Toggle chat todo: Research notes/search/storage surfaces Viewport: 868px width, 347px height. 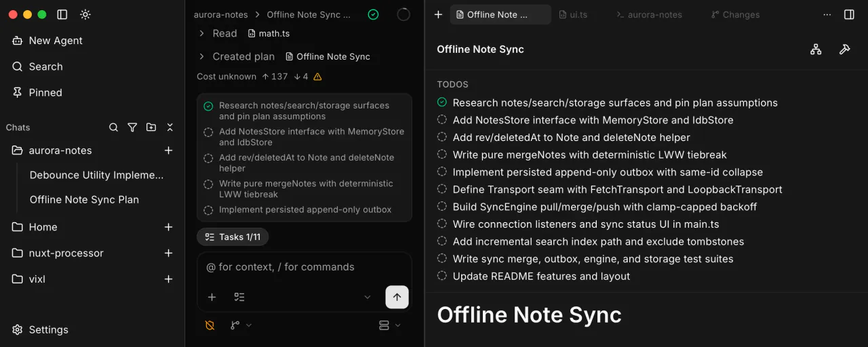point(208,106)
